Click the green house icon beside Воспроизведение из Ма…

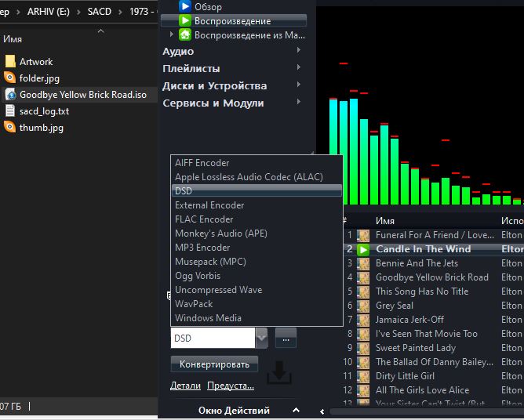[185, 35]
